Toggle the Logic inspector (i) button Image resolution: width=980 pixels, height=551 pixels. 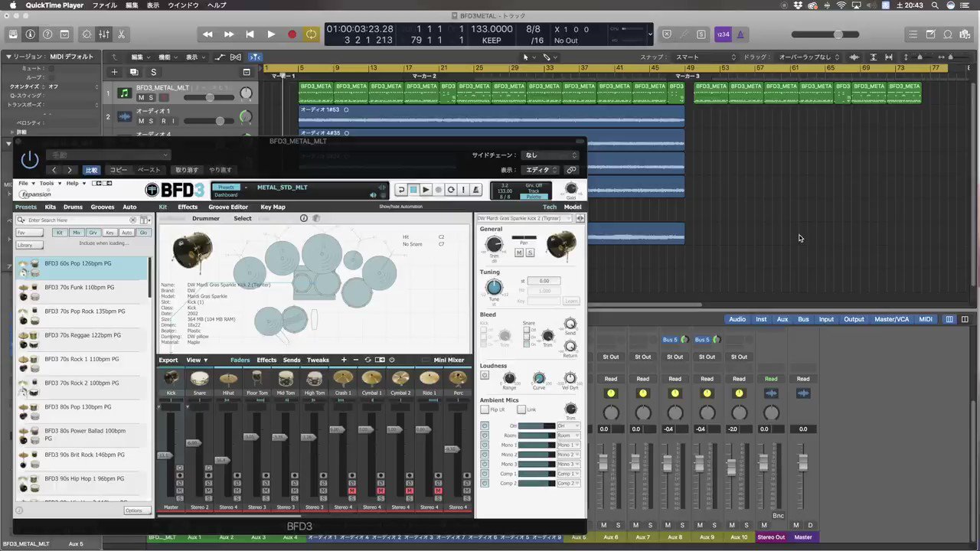(x=30, y=34)
